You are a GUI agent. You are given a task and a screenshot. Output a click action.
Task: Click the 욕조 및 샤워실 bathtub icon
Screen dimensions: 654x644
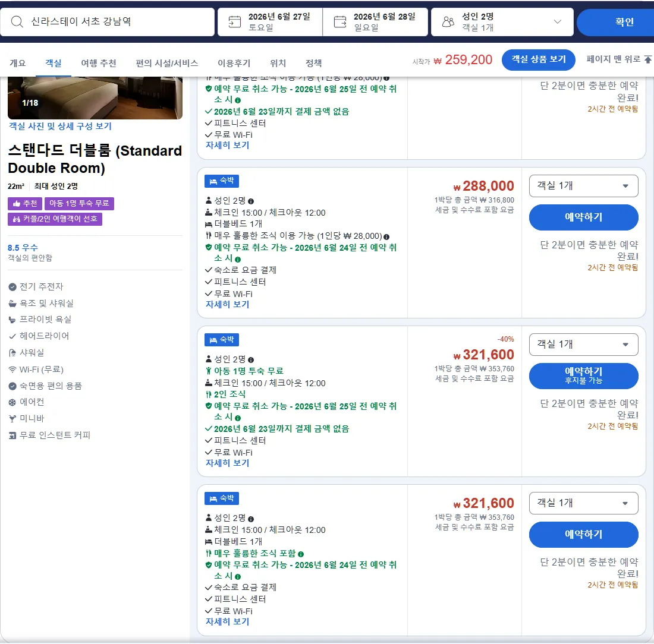[x=12, y=304]
